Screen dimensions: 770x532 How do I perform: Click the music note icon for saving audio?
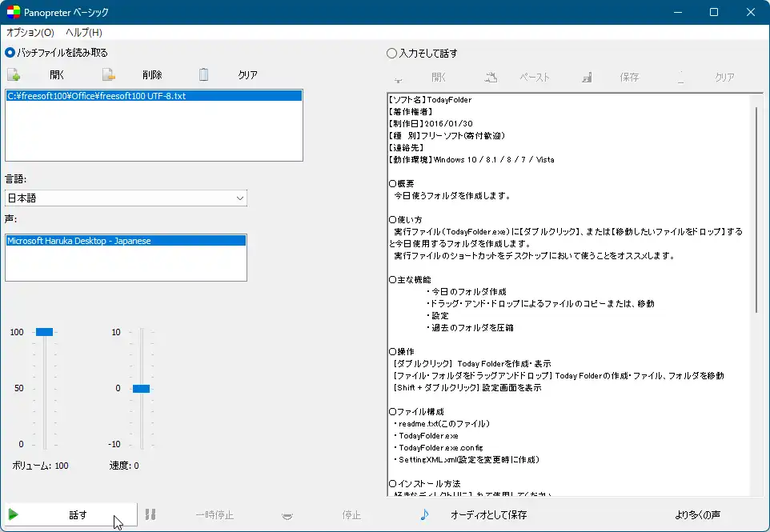tap(423, 516)
